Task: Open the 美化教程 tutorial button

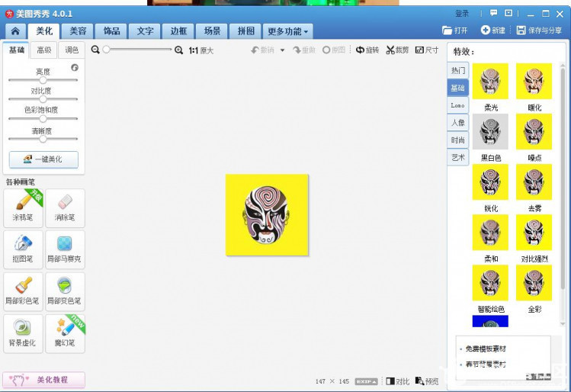Action: point(43,380)
